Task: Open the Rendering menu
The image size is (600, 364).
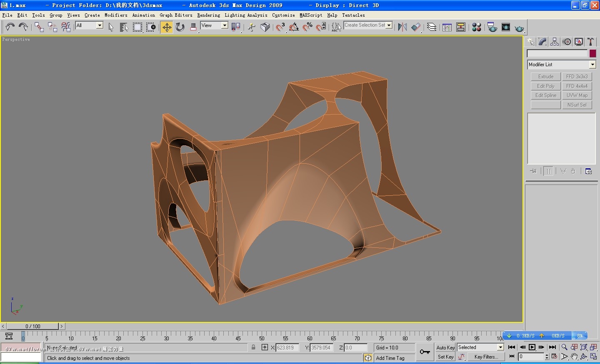Action: 208,15
